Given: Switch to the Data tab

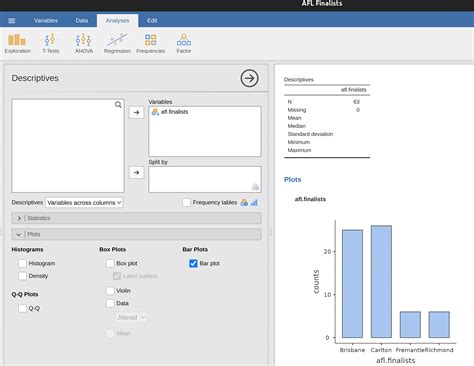Looking at the screenshot, I should click(82, 21).
